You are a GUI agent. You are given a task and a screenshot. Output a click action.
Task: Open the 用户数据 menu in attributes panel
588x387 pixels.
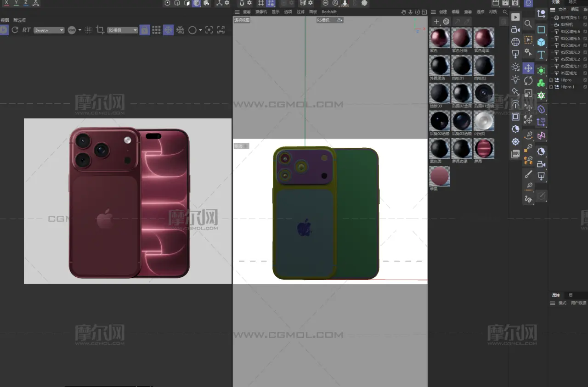579,303
